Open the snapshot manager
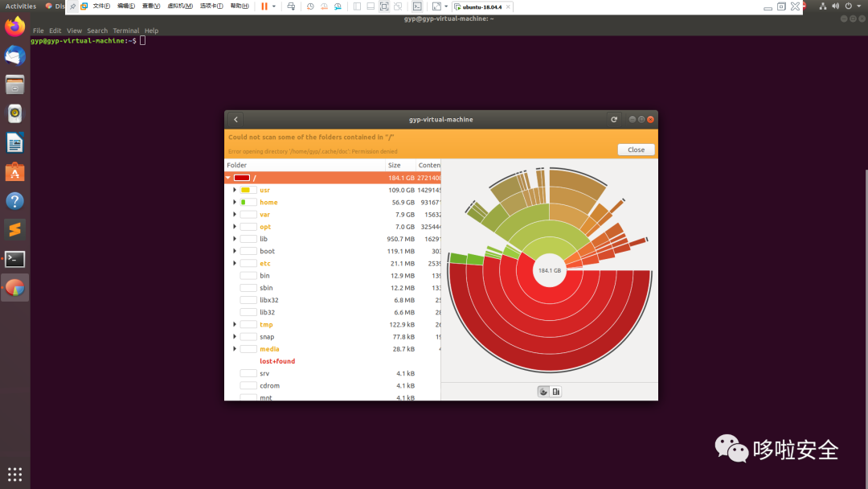 point(338,6)
